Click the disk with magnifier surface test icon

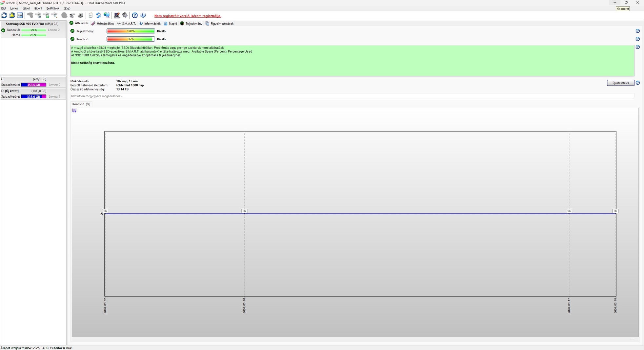(x=54, y=15)
